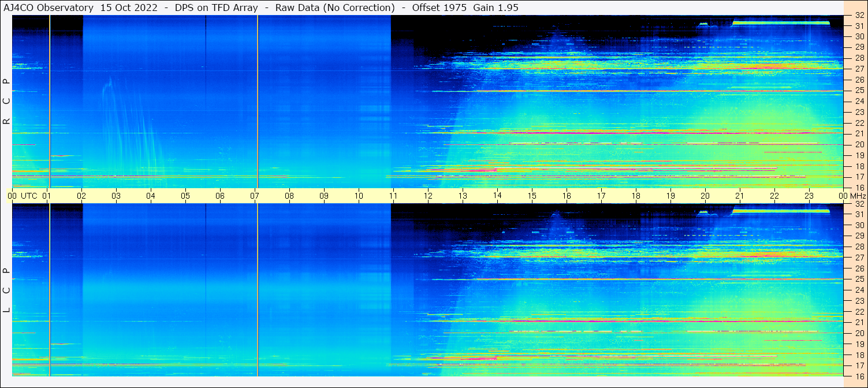Select the 23 hour label on the time axis
Screen dimensions: 868x388
tap(809, 196)
